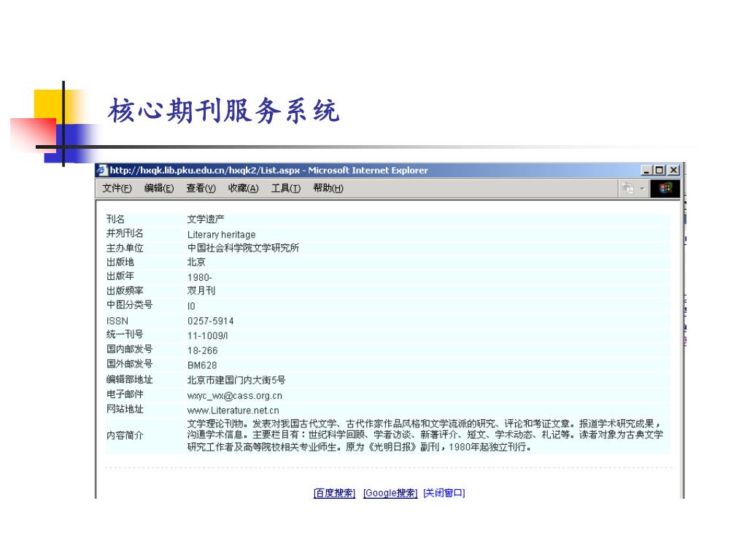Click the Internet Explorer page icon in title bar
747x560 pixels.
point(103,171)
